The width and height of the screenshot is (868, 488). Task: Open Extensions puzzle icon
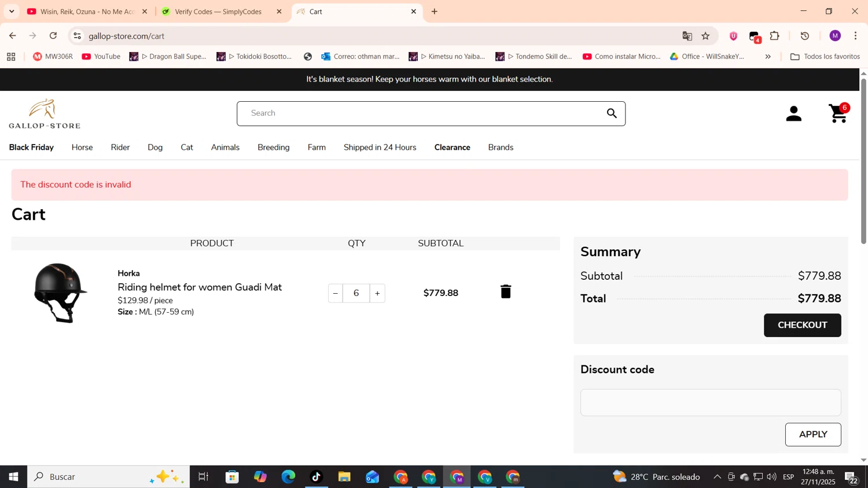[775, 36]
